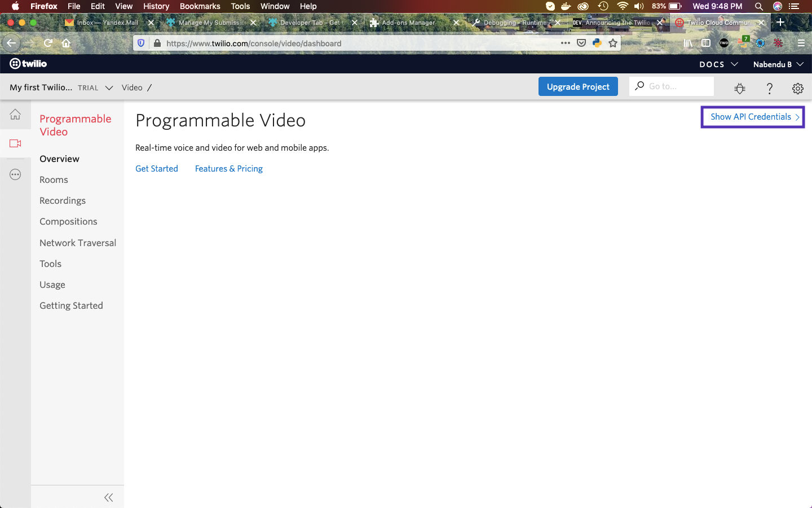Open the Firefox Library icon
812x508 pixels.
pyautogui.click(x=688, y=43)
